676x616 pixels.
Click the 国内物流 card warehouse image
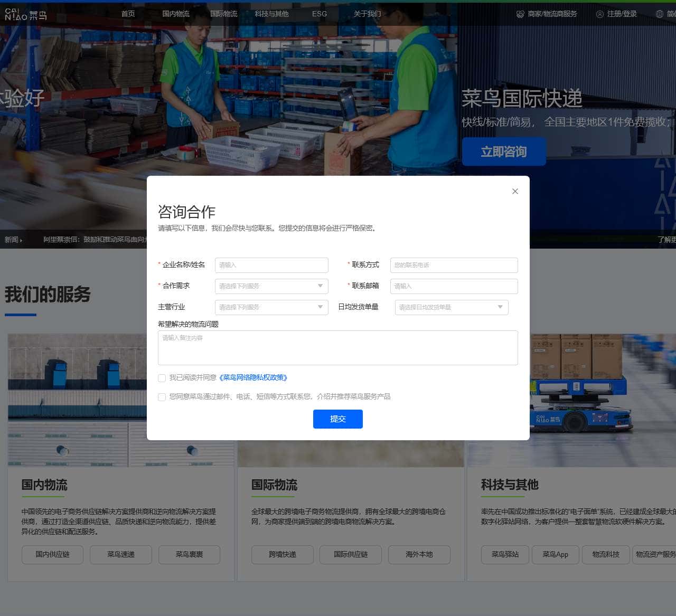coord(77,400)
